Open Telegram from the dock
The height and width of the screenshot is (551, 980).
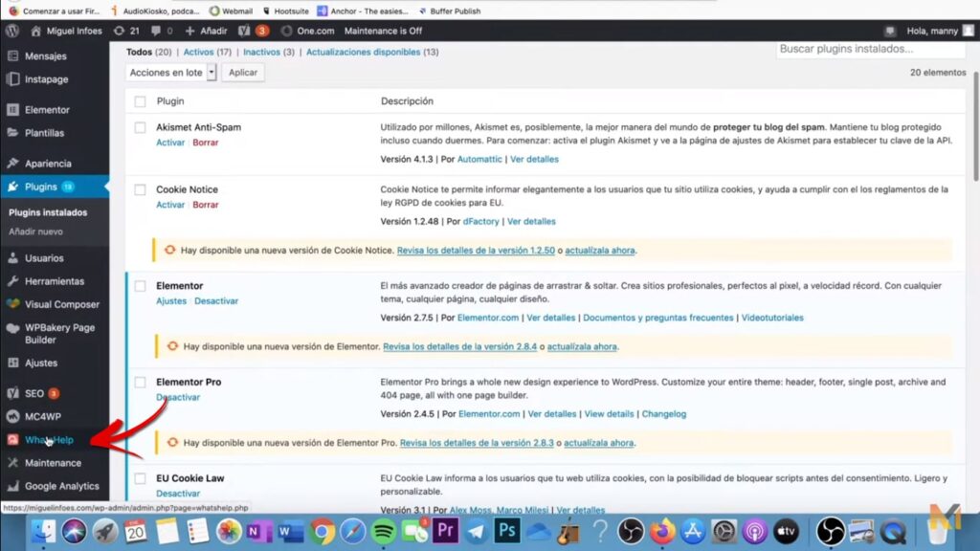[x=477, y=532]
